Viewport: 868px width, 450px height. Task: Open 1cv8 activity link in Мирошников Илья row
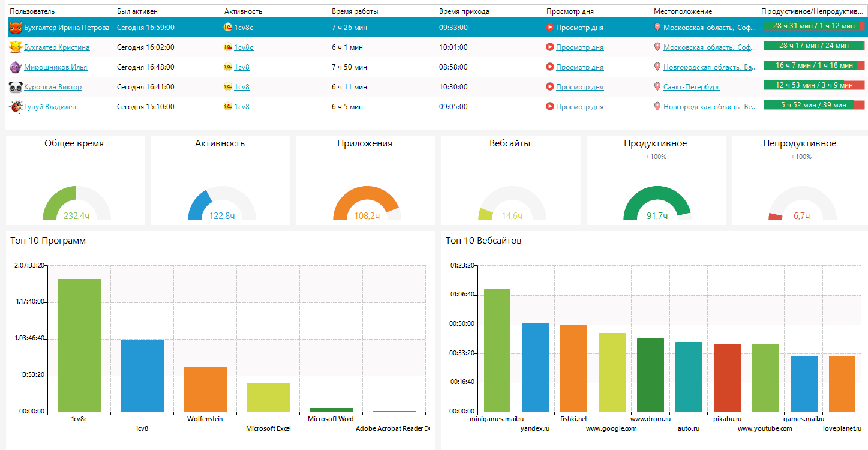click(x=242, y=67)
